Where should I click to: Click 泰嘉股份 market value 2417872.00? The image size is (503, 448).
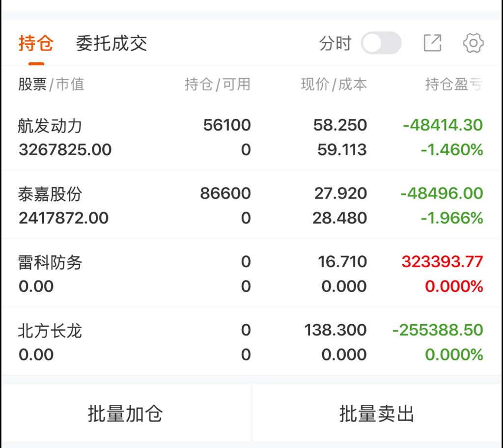coord(64,218)
